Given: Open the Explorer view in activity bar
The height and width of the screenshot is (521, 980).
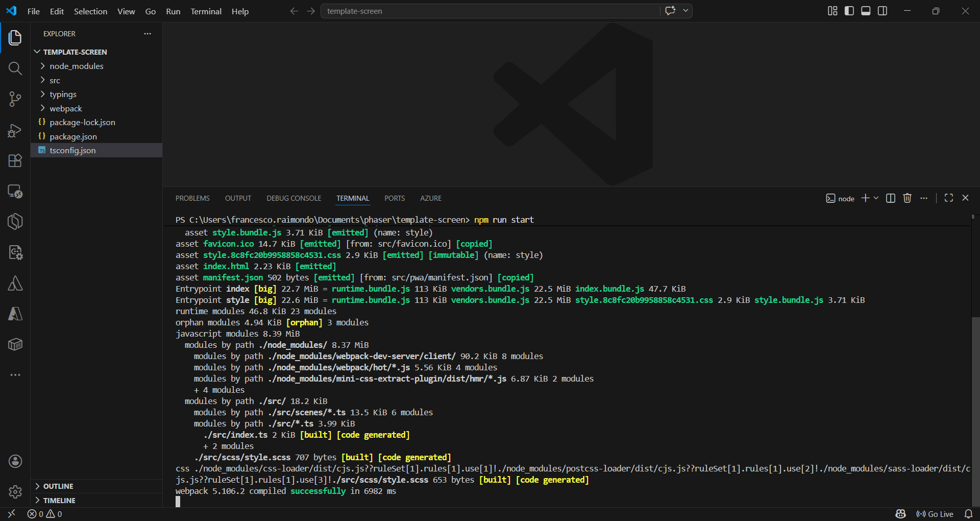Looking at the screenshot, I should click(15, 38).
